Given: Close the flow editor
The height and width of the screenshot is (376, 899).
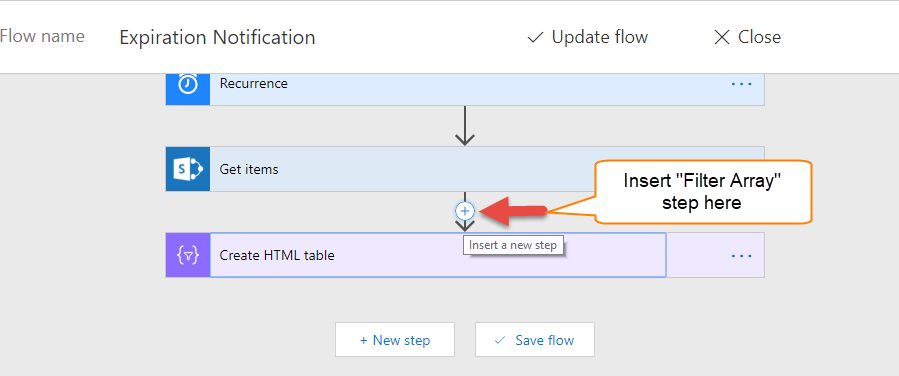Looking at the screenshot, I should (747, 37).
